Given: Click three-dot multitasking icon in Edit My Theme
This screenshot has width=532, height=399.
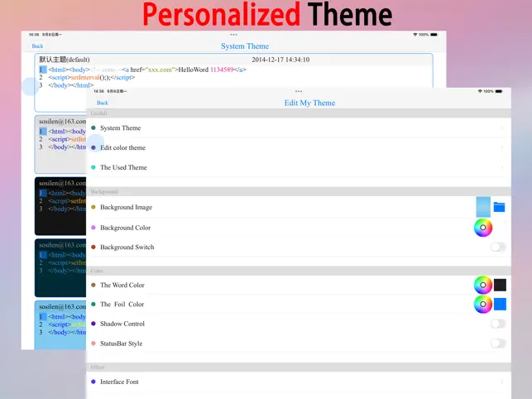Looking at the screenshot, I should (x=299, y=91).
